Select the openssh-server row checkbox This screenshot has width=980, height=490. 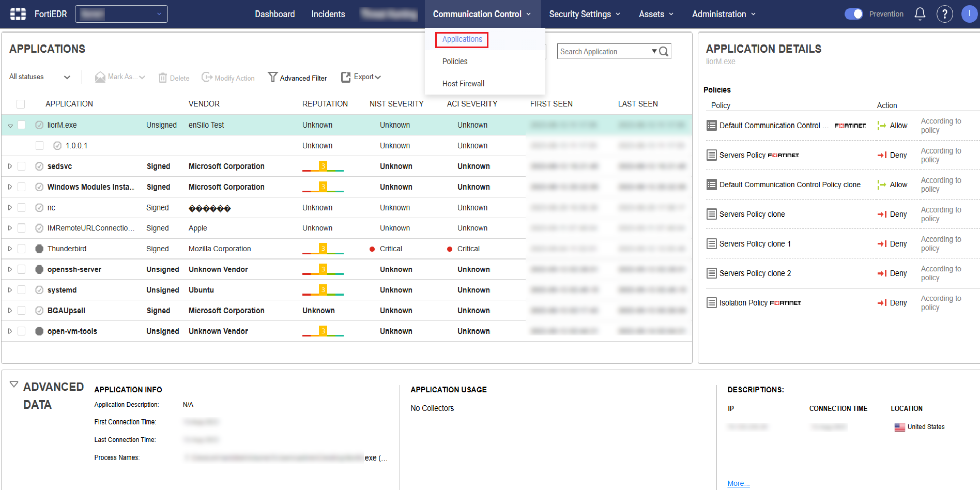22,269
